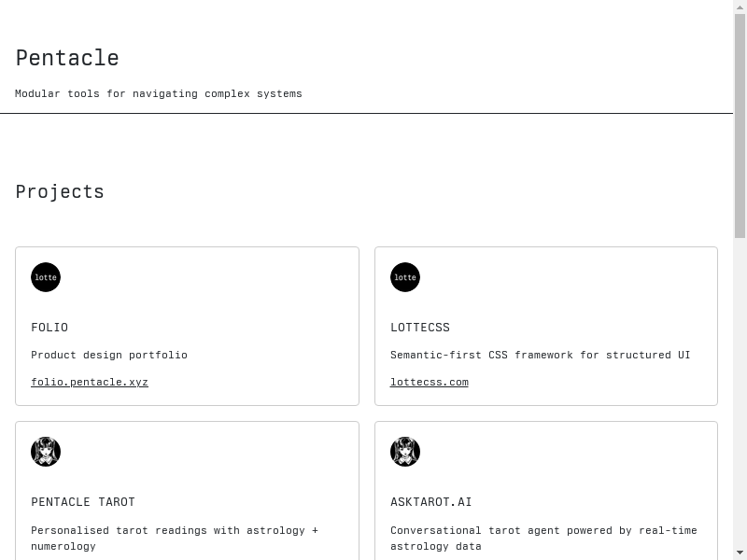Click the lotte logo on LotteCSS card

point(405,277)
